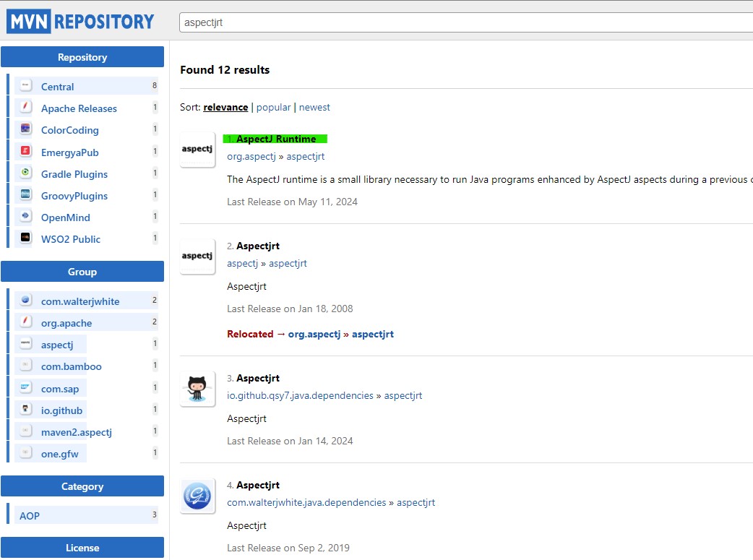The width and height of the screenshot is (753, 560).
Task: Click the blue globe icon of result 4
Action: [197, 496]
